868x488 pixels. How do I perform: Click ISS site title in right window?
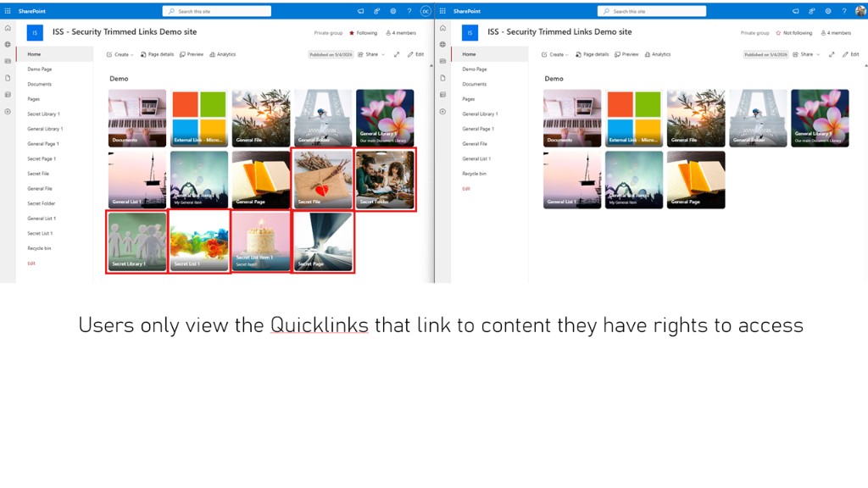tap(559, 32)
